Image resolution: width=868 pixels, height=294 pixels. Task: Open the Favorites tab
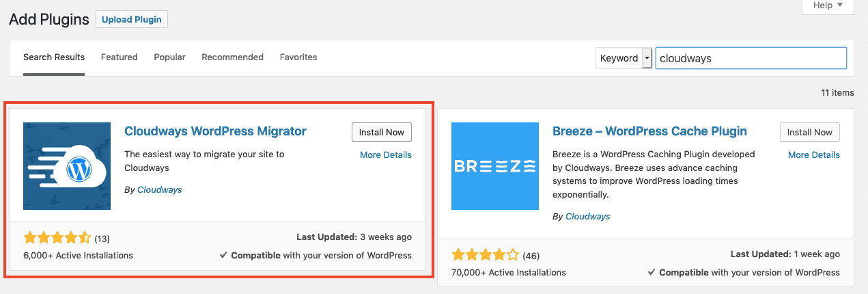tap(298, 57)
